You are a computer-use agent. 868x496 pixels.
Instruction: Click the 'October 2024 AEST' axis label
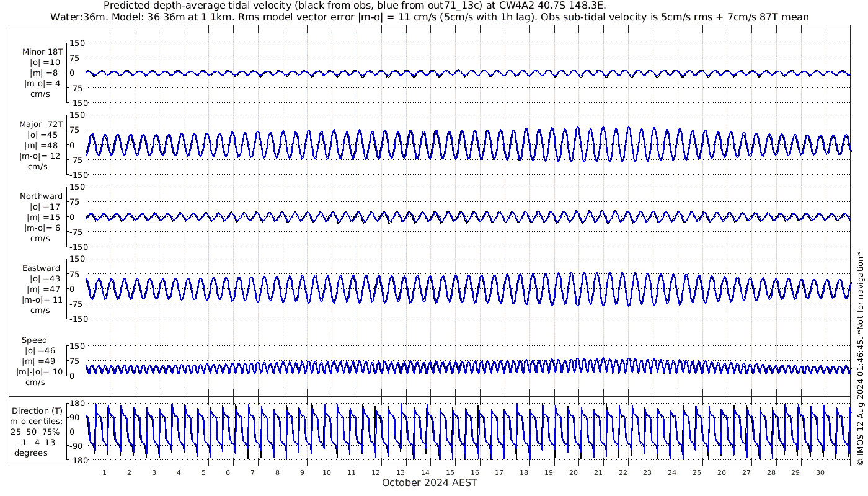tap(430, 482)
